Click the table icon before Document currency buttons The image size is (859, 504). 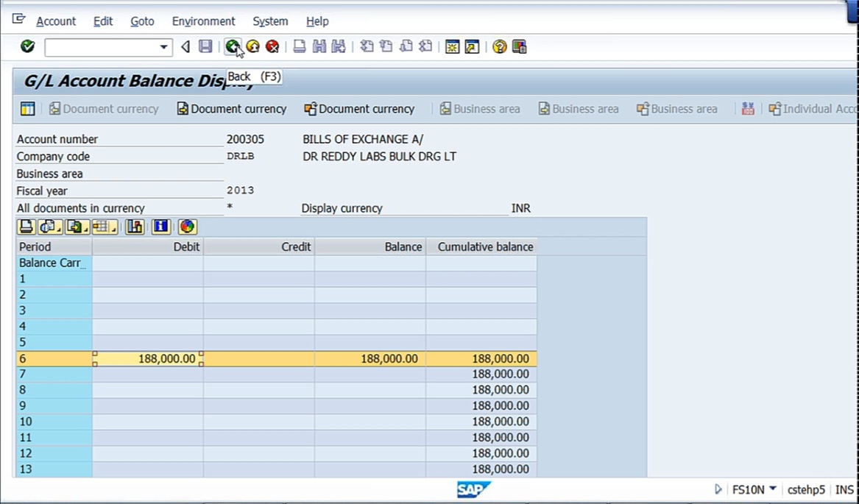(27, 108)
